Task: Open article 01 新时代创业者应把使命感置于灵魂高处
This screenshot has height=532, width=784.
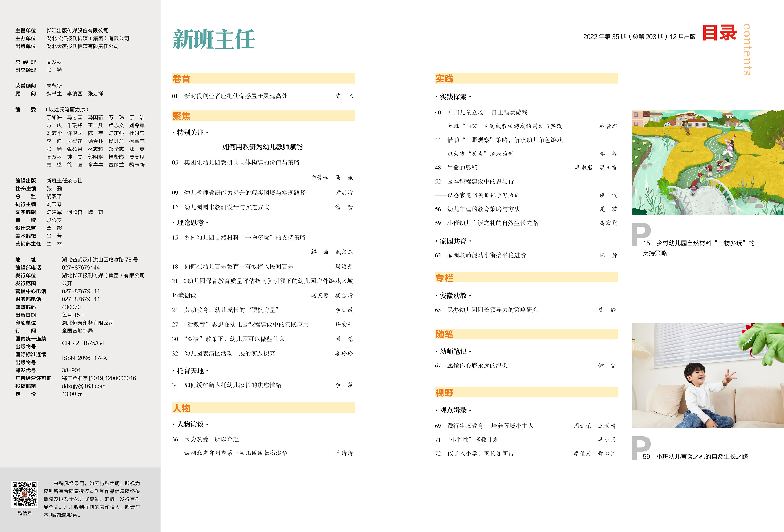Action: pos(236,96)
